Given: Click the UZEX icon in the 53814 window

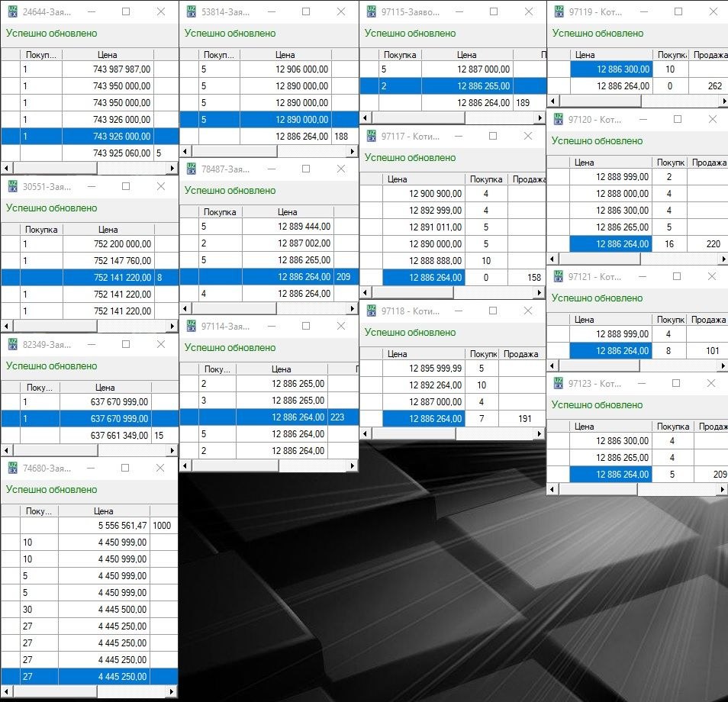Looking at the screenshot, I should pyautogui.click(x=192, y=12).
